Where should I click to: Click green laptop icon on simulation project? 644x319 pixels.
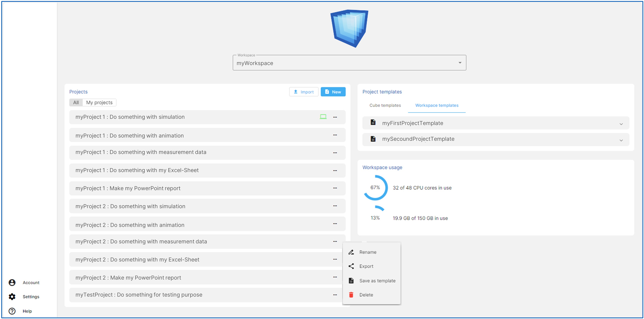coord(323,117)
